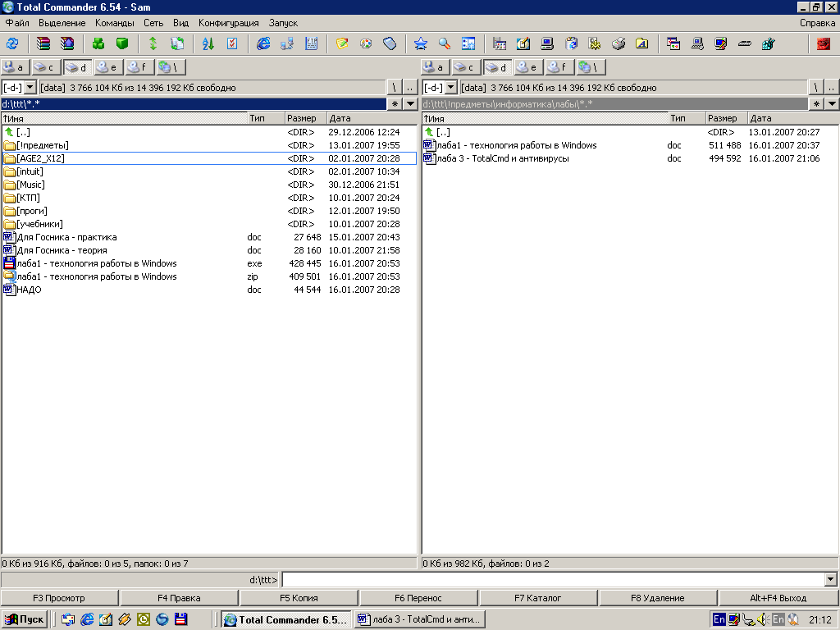Switch left panel to drive c
This screenshot has height=630, width=840.
46,67
